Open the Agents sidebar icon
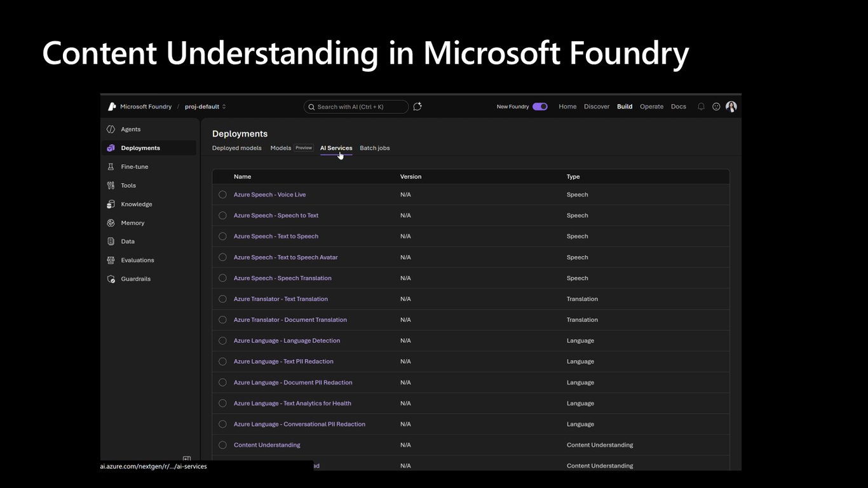Image resolution: width=868 pixels, height=488 pixels. (111, 129)
